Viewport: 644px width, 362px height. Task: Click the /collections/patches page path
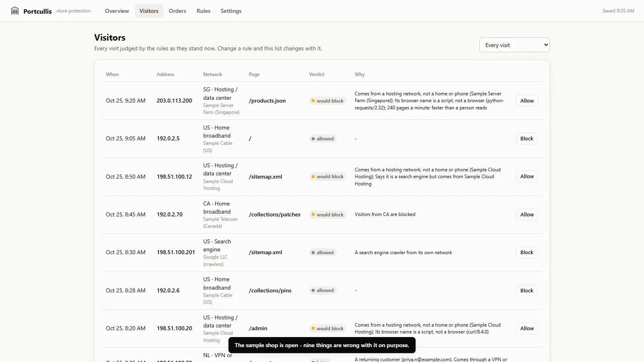click(275, 214)
